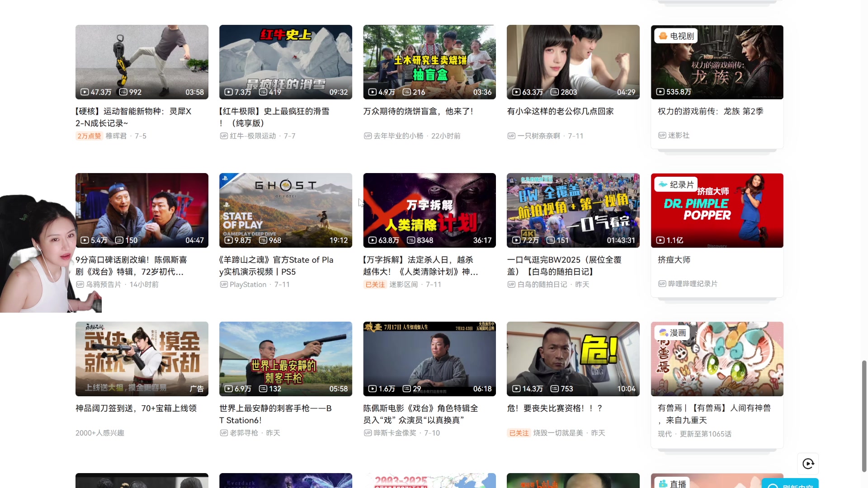Viewport: 868px width, 488px height.
Task: Click 更新至第1065话 text
Action: tap(705, 434)
